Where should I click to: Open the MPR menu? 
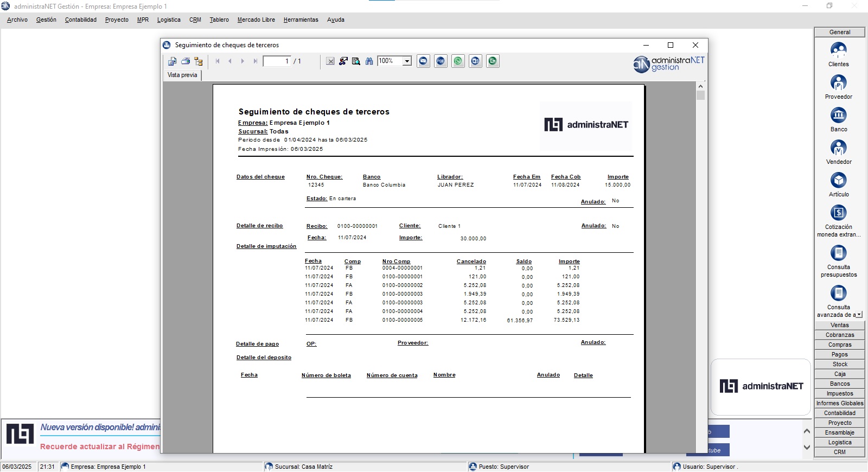tap(143, 20)
